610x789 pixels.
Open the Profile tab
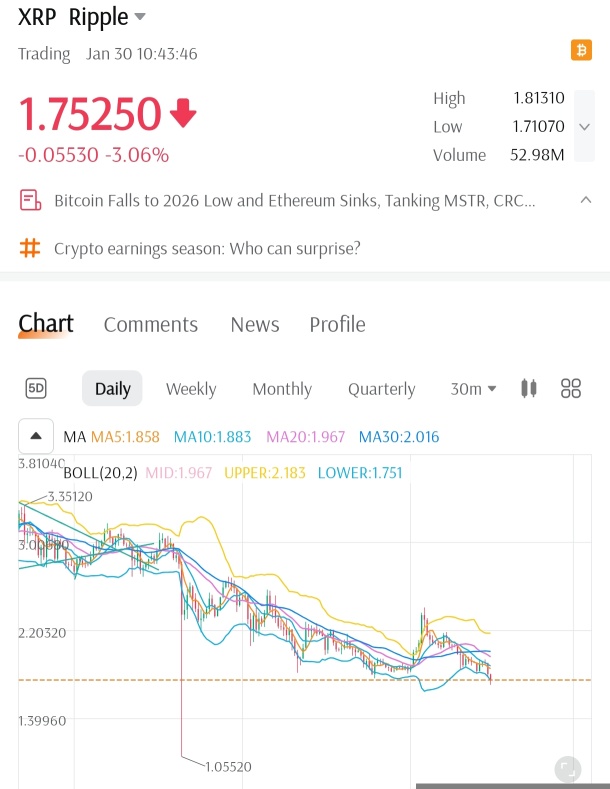tap(338, 325)
